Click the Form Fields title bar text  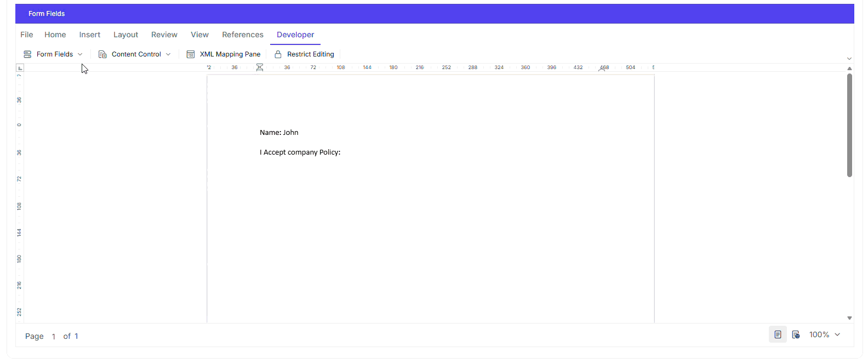(x=47, y=14)
